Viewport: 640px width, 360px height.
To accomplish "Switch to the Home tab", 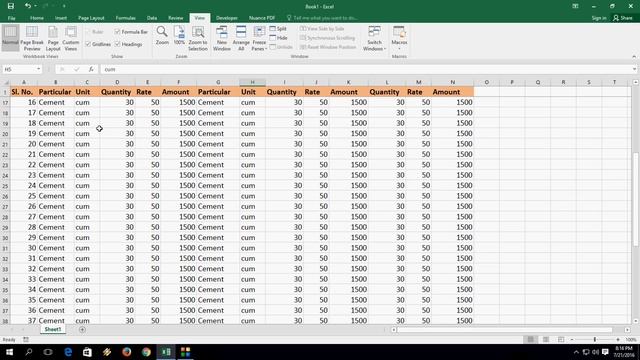I will pyautogui.click(x=37, y=18).
